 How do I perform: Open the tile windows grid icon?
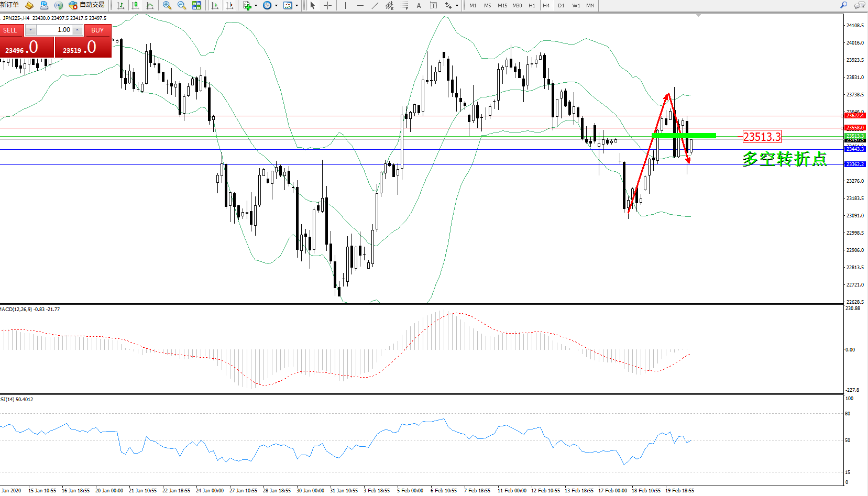196,5
